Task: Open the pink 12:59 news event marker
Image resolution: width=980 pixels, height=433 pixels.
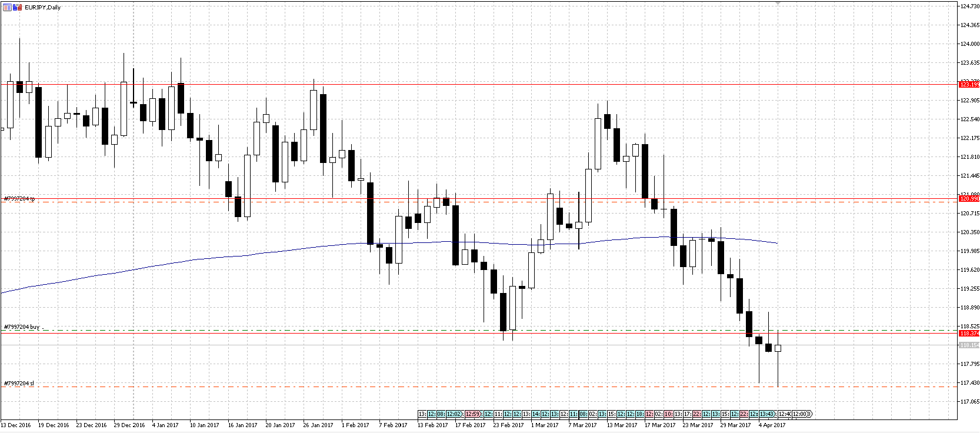Action: [x=472, y=414]
